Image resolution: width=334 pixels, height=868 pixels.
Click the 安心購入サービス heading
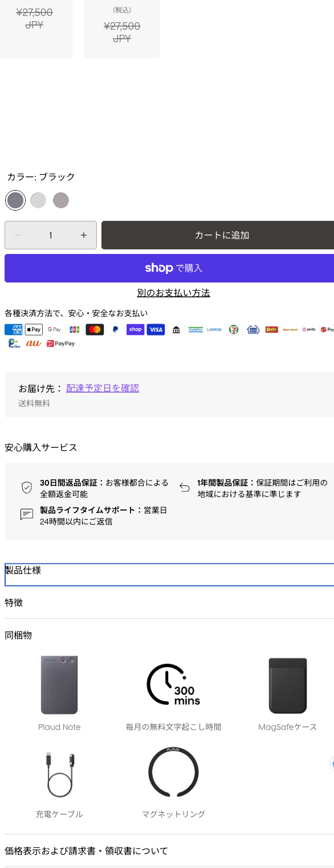41,447
